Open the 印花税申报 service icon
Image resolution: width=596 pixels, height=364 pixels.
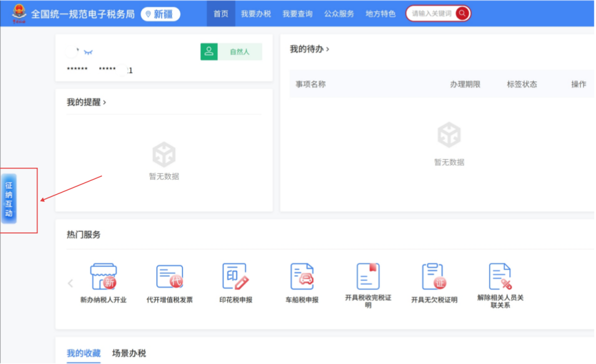pos(236,276)
